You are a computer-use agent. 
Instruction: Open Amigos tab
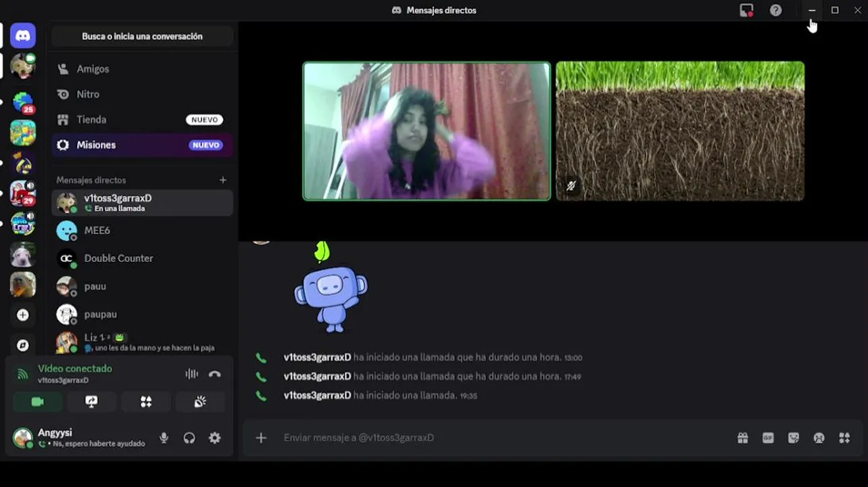[x=142, y=69]
